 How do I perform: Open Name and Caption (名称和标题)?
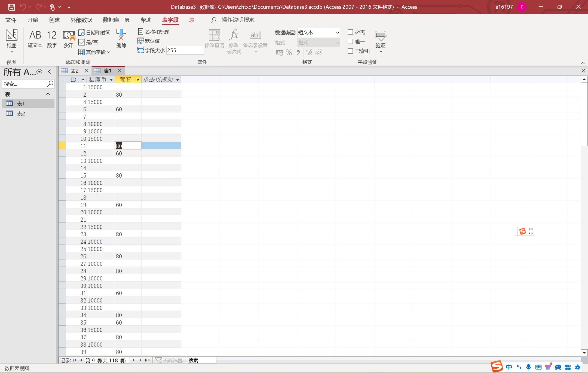pos(154,32)
